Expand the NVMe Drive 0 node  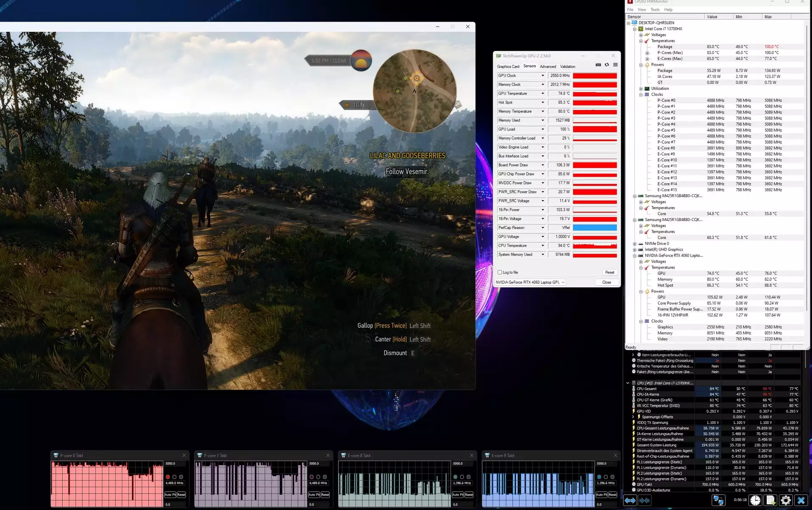point(635,244)
